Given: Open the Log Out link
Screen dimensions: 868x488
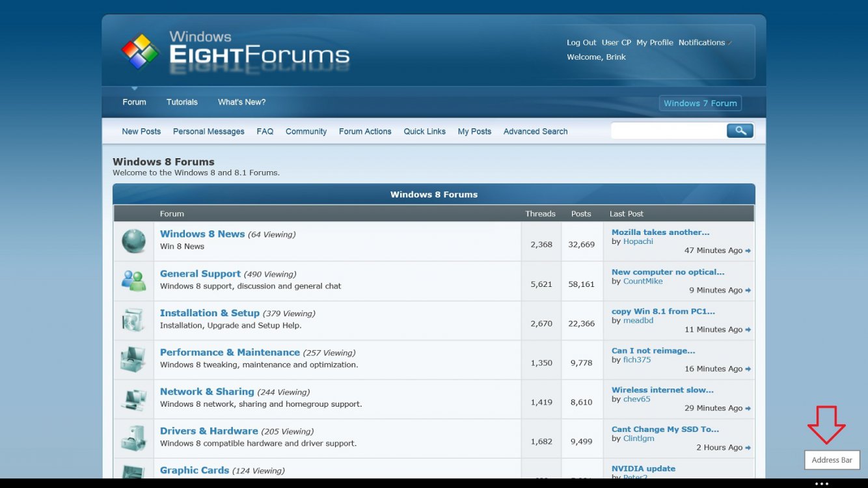Looking at the screenshot, I should pos(581,43).
